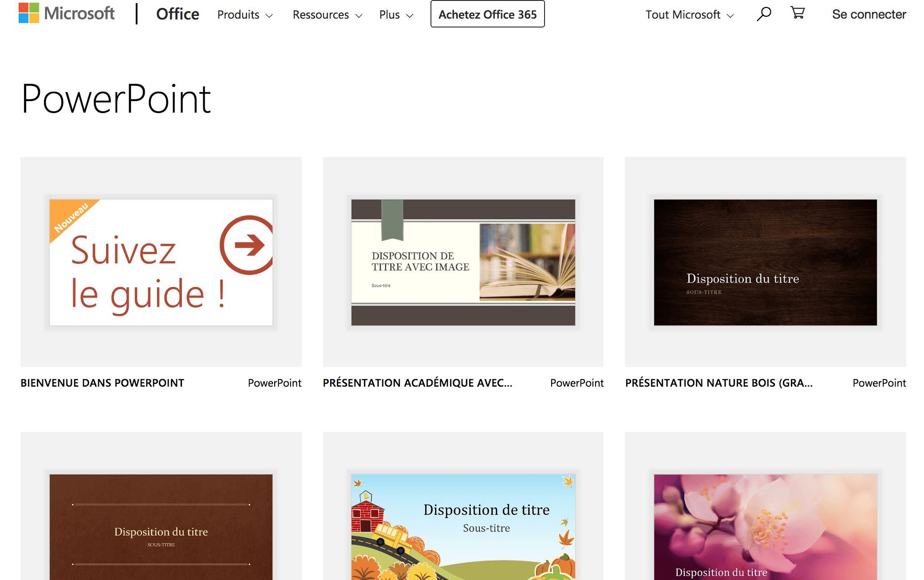924x580 pixels.
Task: Click the Office logo in the header
Action: (x=177, y=14)
